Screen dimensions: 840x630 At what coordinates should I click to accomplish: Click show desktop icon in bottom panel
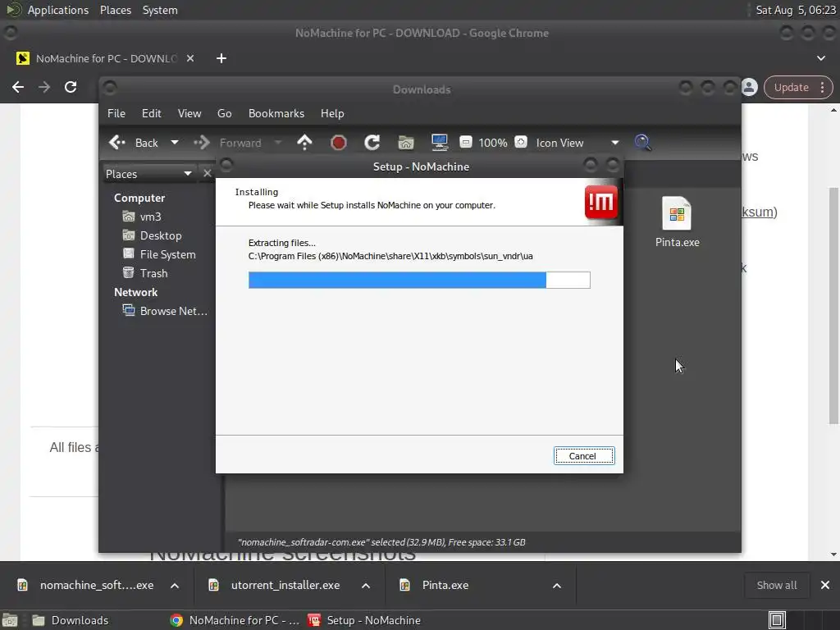tap(10, 620)
